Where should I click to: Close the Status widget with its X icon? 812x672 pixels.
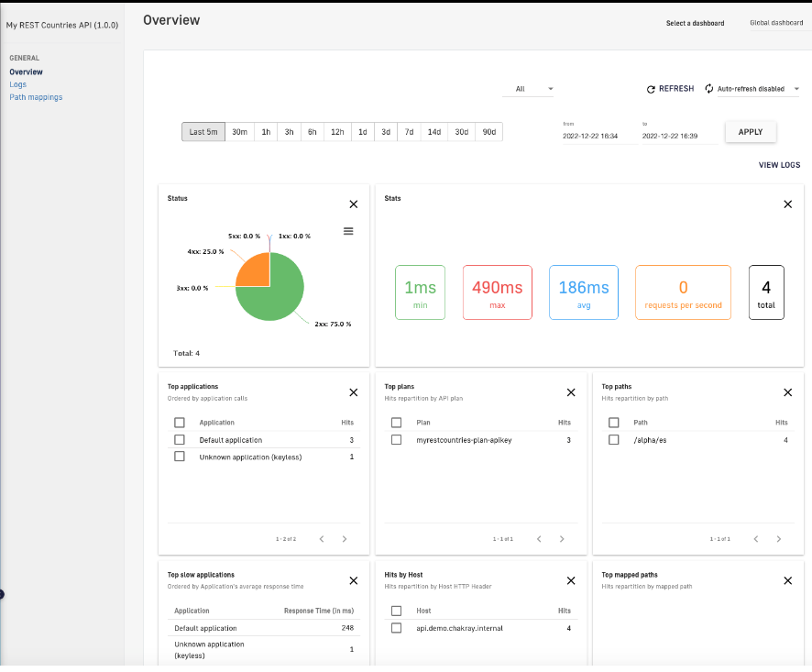point(354,204)
